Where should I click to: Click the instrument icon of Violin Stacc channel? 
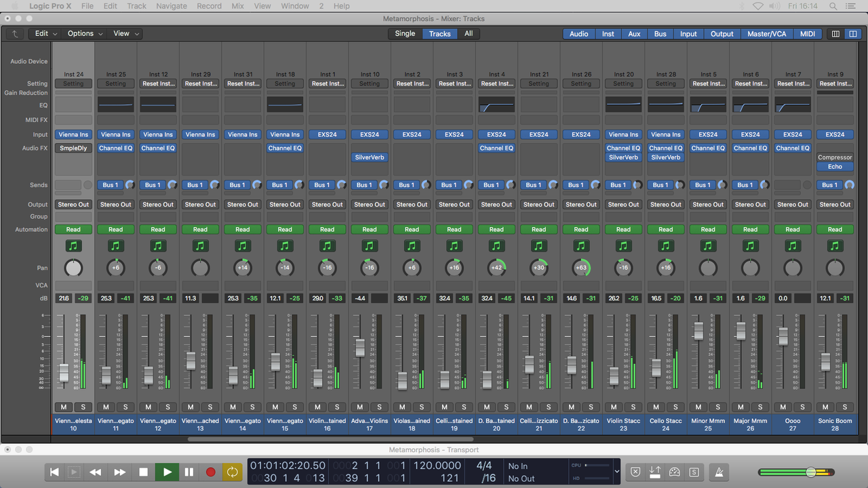[x=623, y=246]
